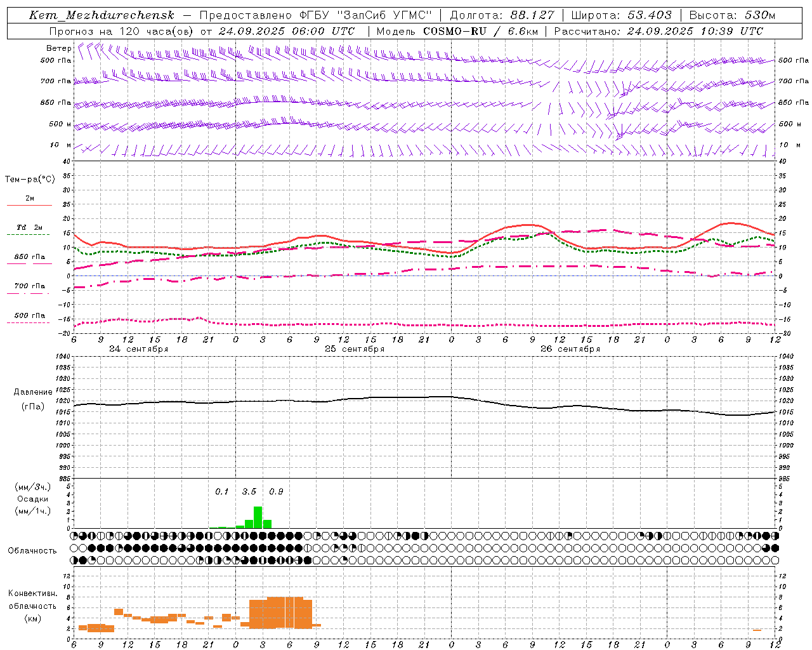This screenshot has width=812, height=650.
Task: Select "Рассчитано: 24.09.2025 10:39 UTC" timestamp
Action: click(658, 31)
